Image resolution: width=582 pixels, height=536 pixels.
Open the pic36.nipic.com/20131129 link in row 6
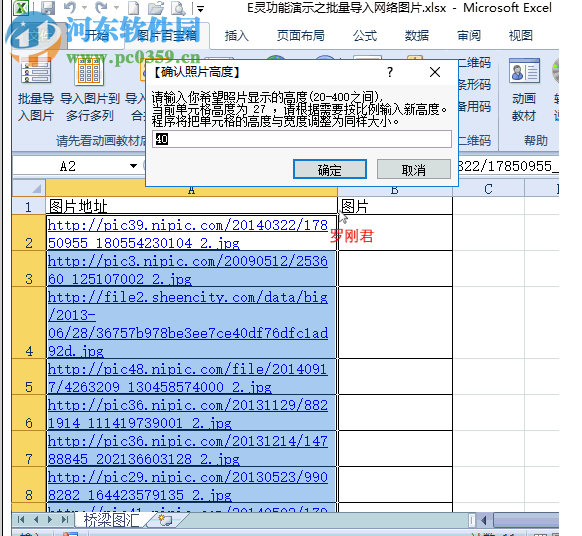(188, 414)
